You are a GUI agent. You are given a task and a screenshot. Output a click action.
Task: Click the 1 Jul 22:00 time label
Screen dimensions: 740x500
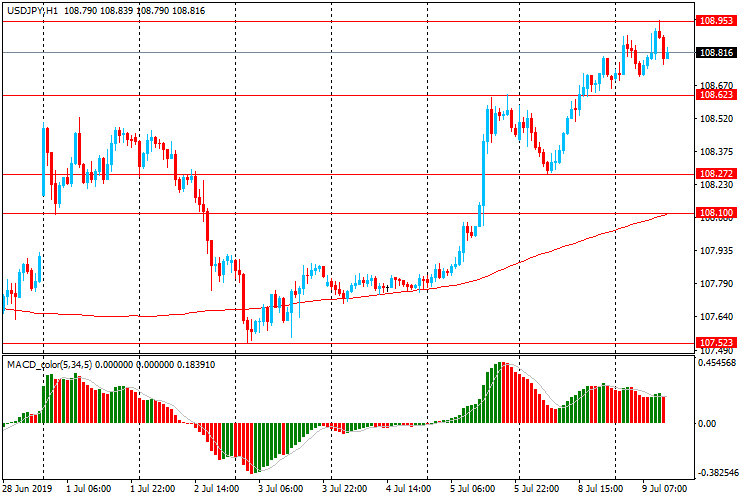(152, 488)
